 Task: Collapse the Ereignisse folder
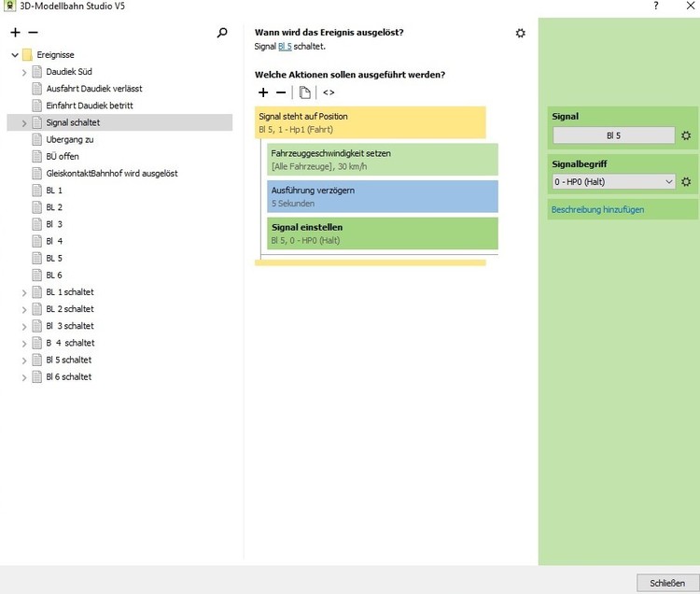15,55
